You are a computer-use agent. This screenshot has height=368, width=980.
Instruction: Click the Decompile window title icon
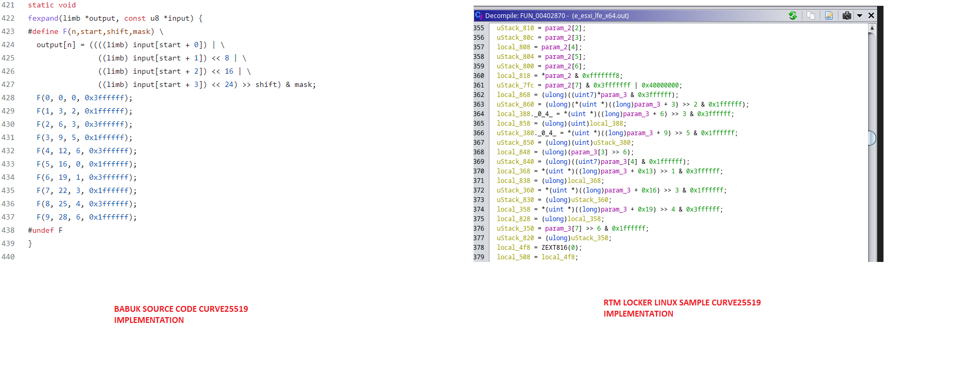click(x=479, y=15)
